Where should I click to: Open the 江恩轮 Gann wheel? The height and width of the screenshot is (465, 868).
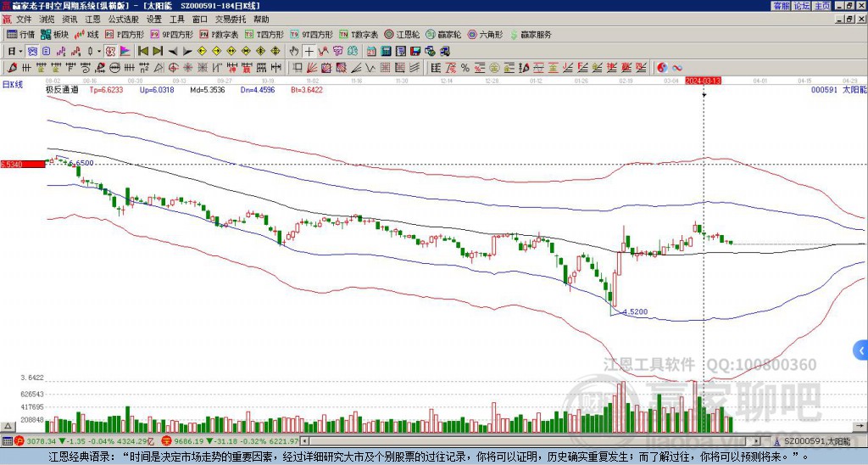pos(402,34)
